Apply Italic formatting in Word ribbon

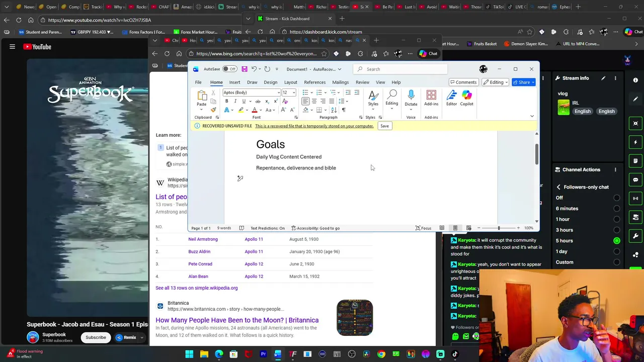(235, 101)
